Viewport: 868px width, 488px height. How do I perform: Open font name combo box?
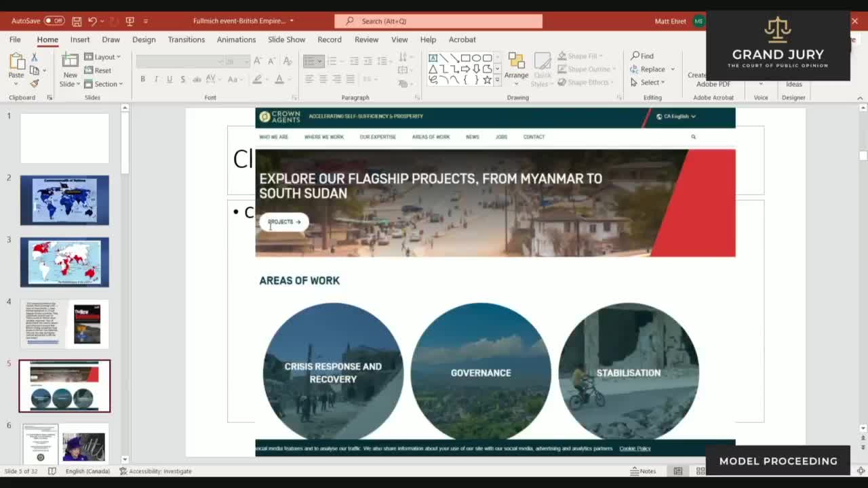coord(180,61)
